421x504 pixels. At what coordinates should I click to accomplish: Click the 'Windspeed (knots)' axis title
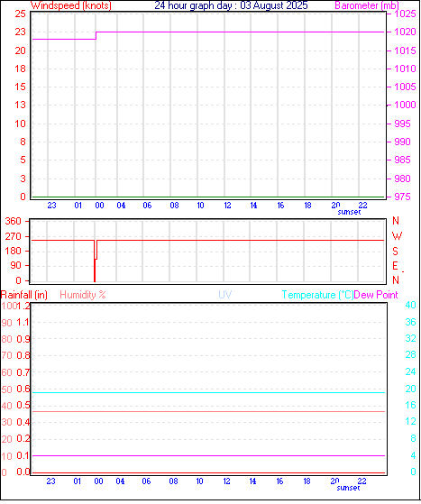[x=71, y=5]
